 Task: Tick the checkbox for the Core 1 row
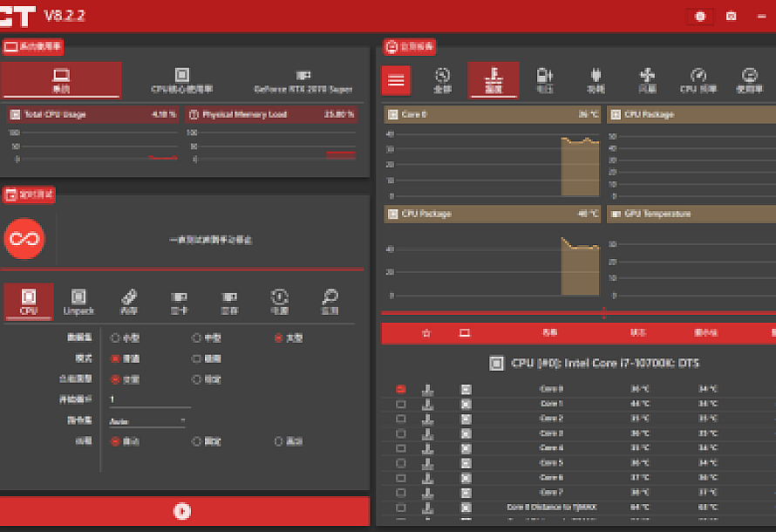coord(401,404)
